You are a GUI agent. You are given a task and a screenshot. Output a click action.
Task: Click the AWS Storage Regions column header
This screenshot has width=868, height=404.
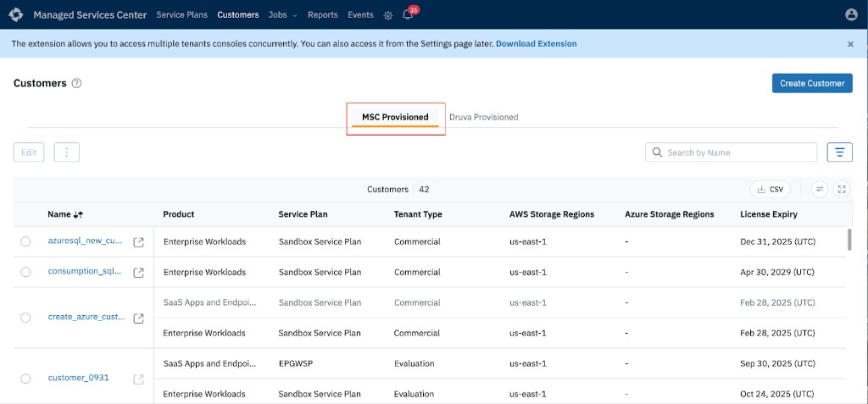(552, 214)
